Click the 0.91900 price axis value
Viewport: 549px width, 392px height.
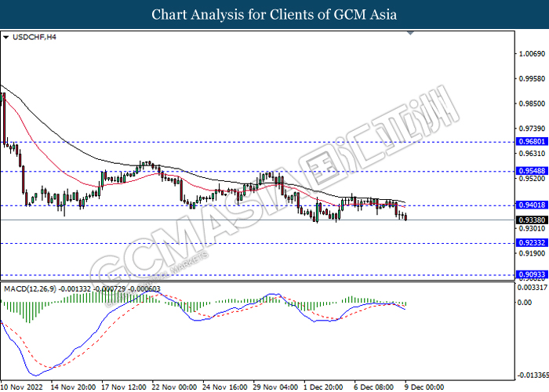(x=532, y=253)
